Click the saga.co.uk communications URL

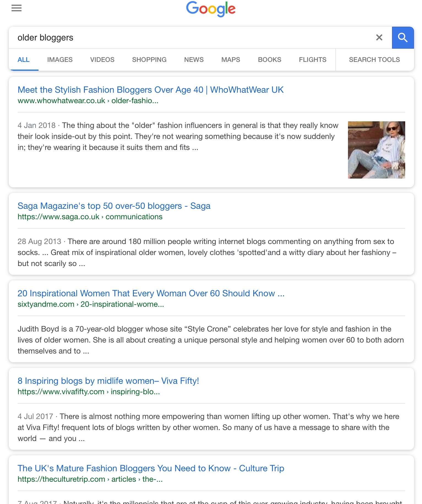tap(90, 217)
